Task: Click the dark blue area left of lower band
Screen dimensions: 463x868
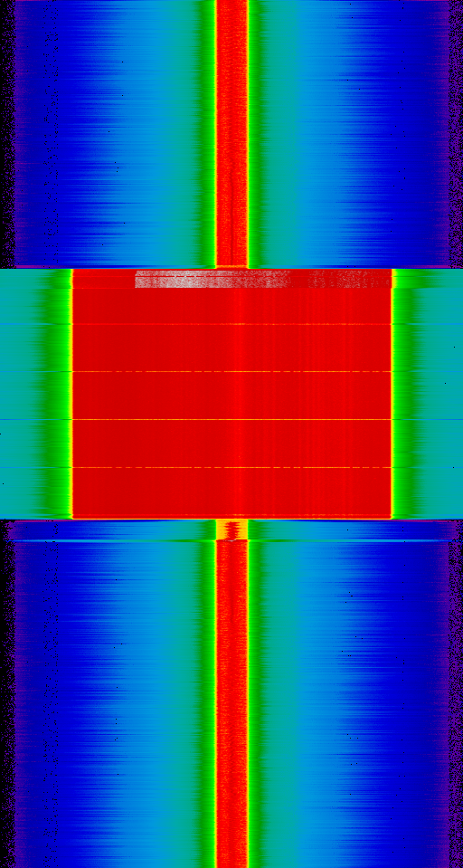Action: pyautogui.click(x=61, y=704)
